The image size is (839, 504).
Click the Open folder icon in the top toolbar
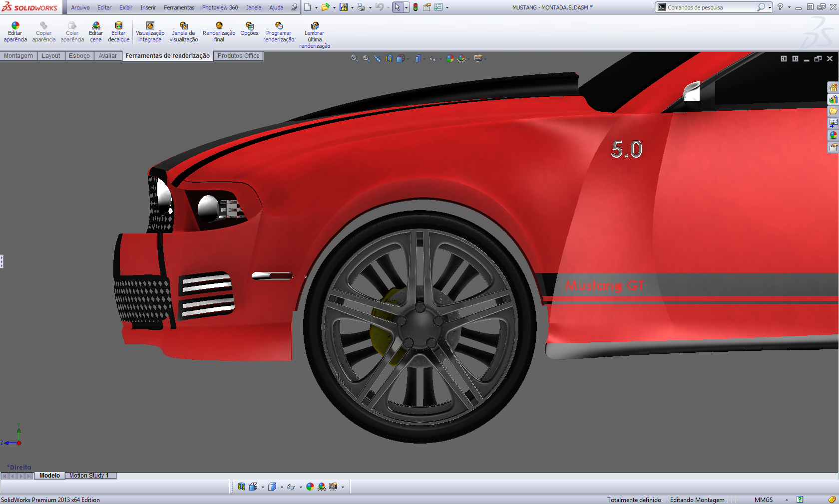325,7
